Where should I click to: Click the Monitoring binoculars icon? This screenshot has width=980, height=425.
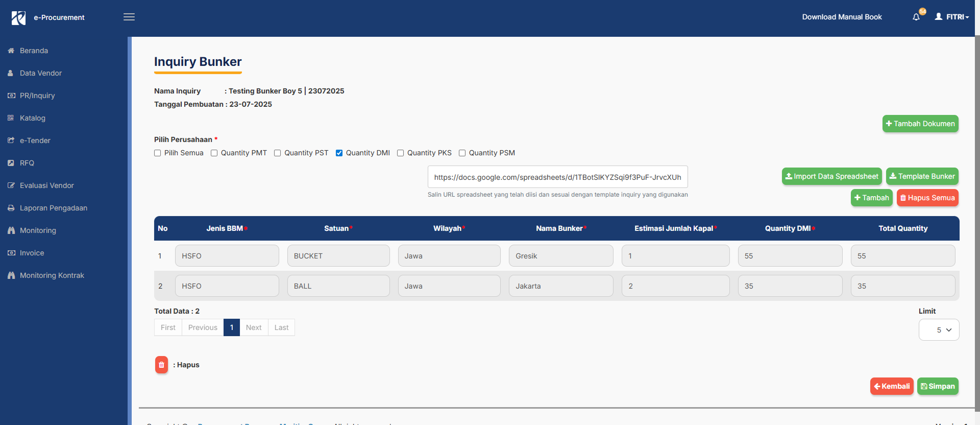[11, 230]
